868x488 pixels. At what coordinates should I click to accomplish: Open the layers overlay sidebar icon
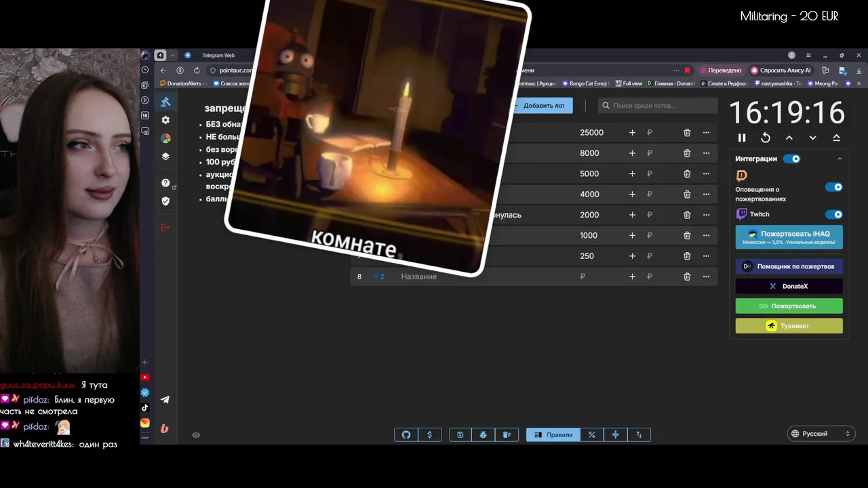(x=165, y=157)
